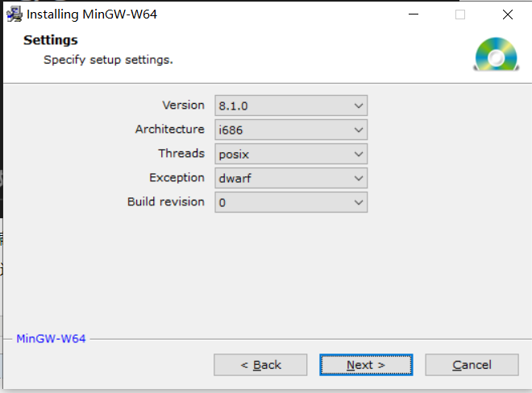Cancel the installation
Screen dimensions: 532x393
(472, 365)
